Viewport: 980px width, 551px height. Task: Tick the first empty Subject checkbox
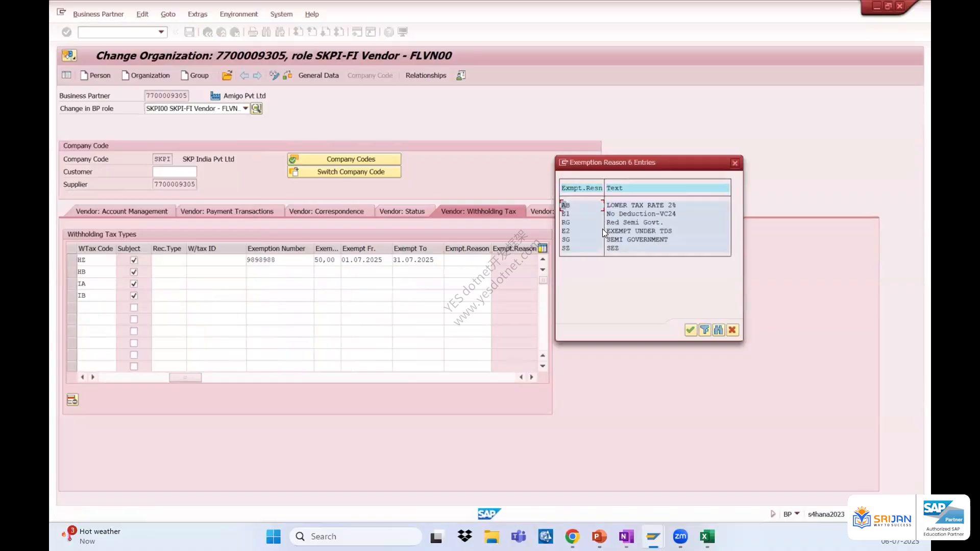pyautogui.click(x=134, y=308)
